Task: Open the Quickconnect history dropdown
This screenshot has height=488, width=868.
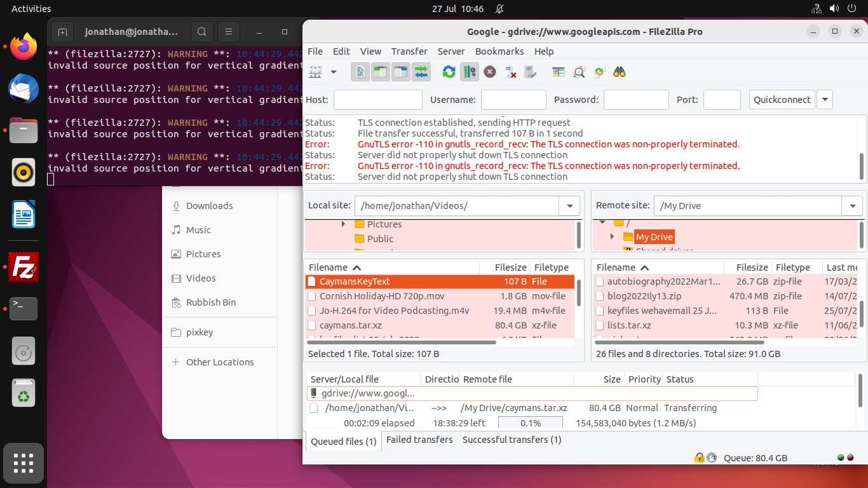Action: click(825, 100)
